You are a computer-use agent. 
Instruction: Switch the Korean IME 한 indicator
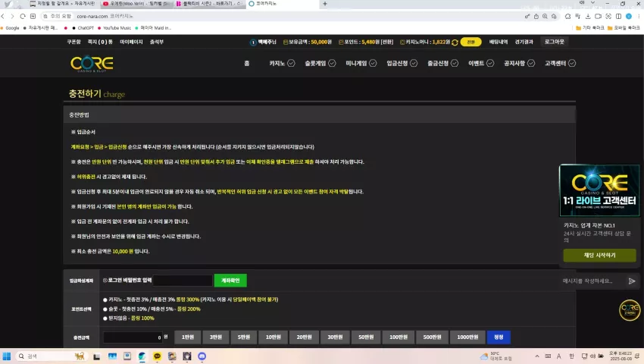[x=571, y=356]
